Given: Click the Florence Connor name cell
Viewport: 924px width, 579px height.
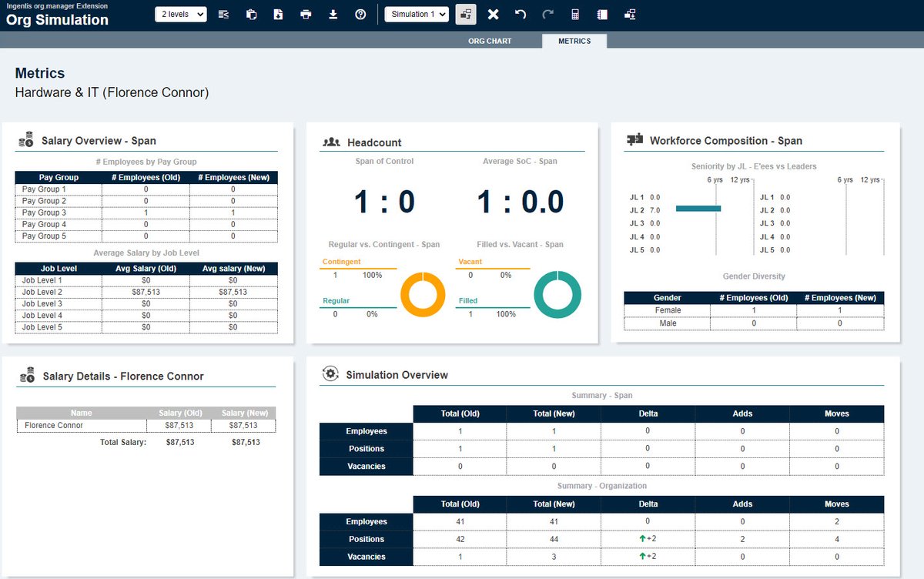Looking at the screenshot, I should [82, 425].
